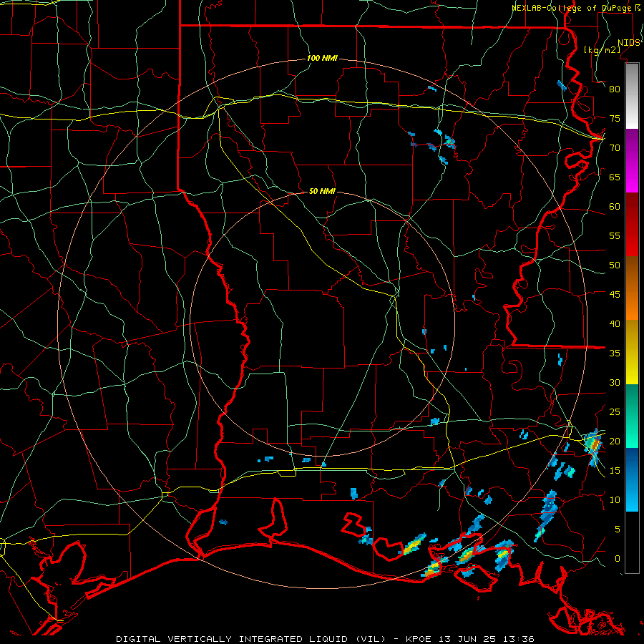Click the [kg/m2] units label

(x=602, y=50)
